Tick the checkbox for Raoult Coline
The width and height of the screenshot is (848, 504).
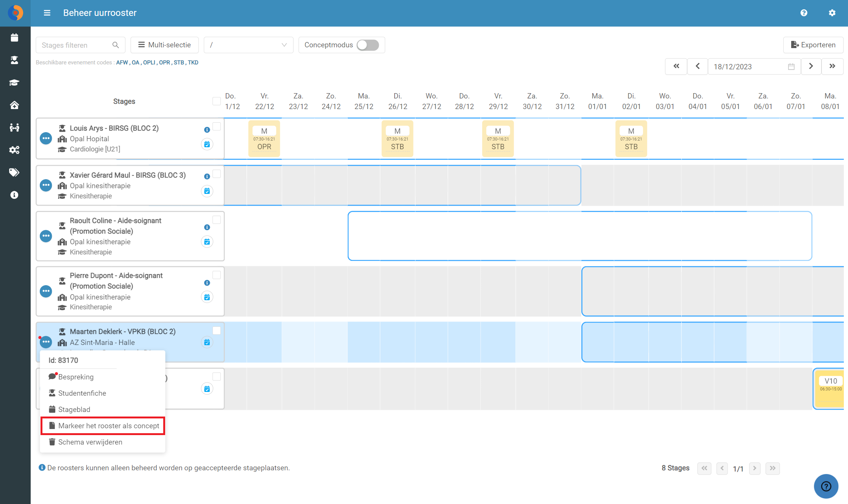click(x=217, y=220)
